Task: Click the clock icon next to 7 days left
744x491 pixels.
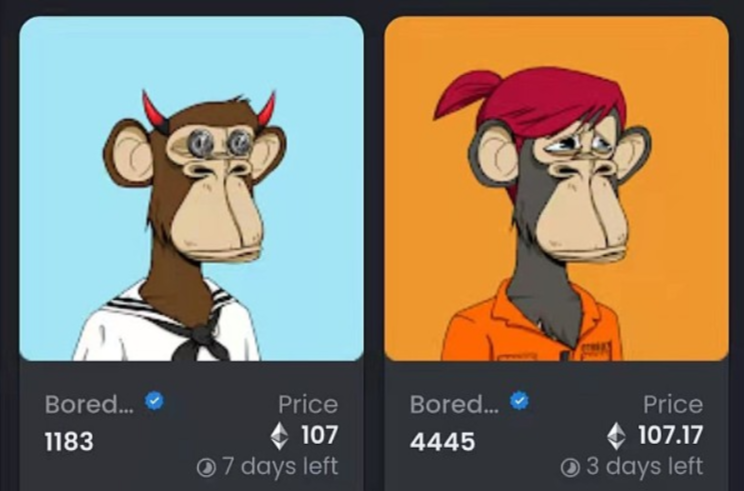Action: click(x=206, y=469)
